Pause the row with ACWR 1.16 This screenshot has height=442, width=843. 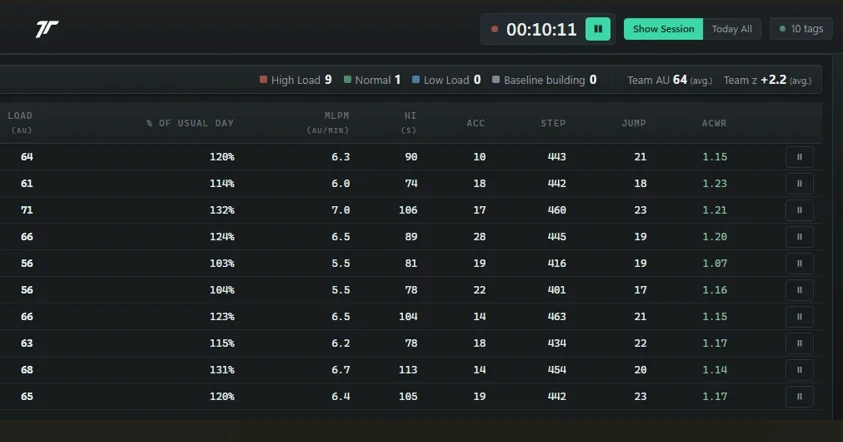click(x=799, y=290)
